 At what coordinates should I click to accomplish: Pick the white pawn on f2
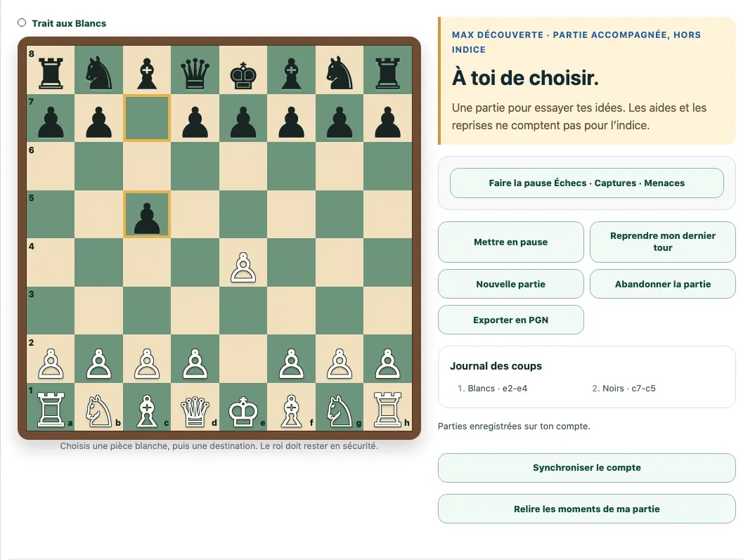pos(292,358)
